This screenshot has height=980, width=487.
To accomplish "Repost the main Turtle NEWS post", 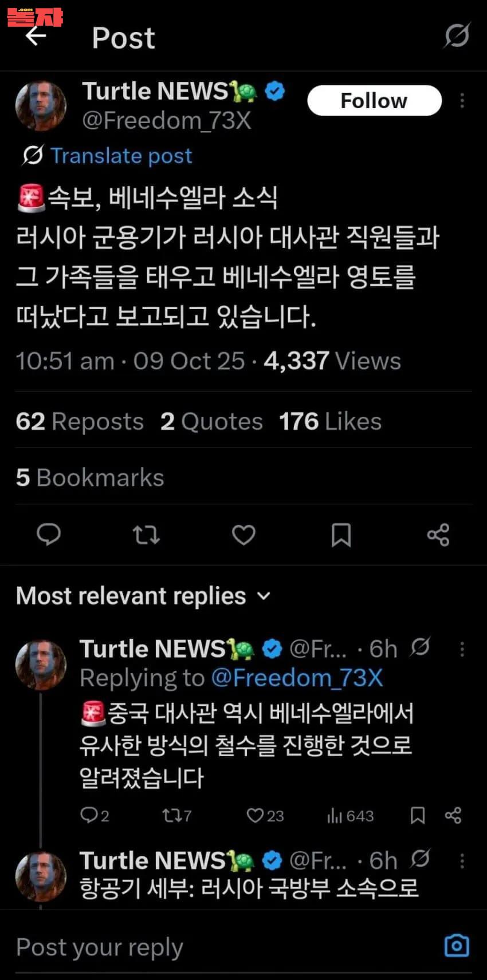I will tap(146, 535).
